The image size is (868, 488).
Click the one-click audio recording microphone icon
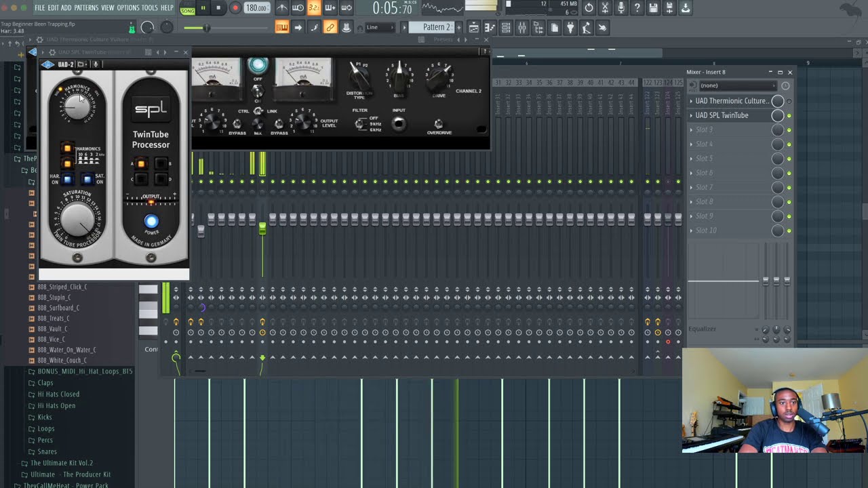[621, 8]
